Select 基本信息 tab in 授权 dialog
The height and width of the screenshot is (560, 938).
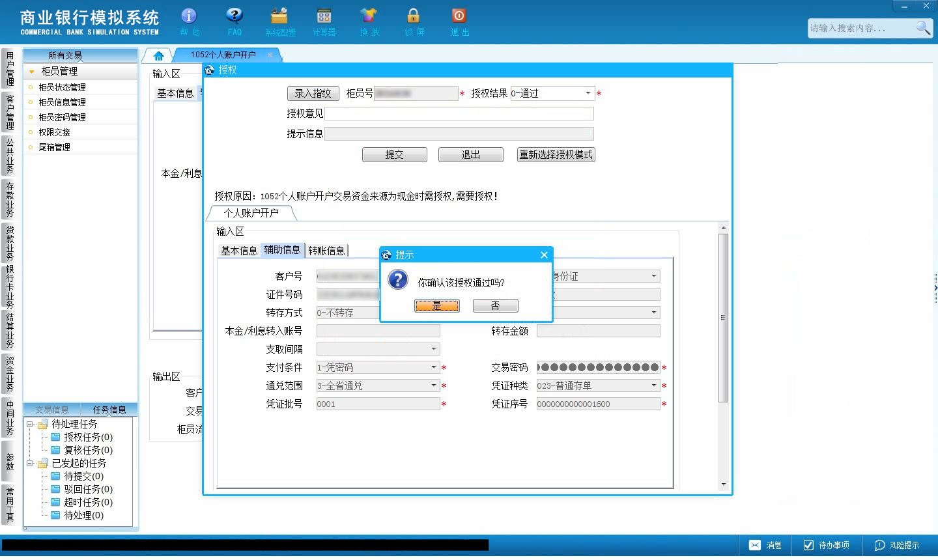point(239,251)
